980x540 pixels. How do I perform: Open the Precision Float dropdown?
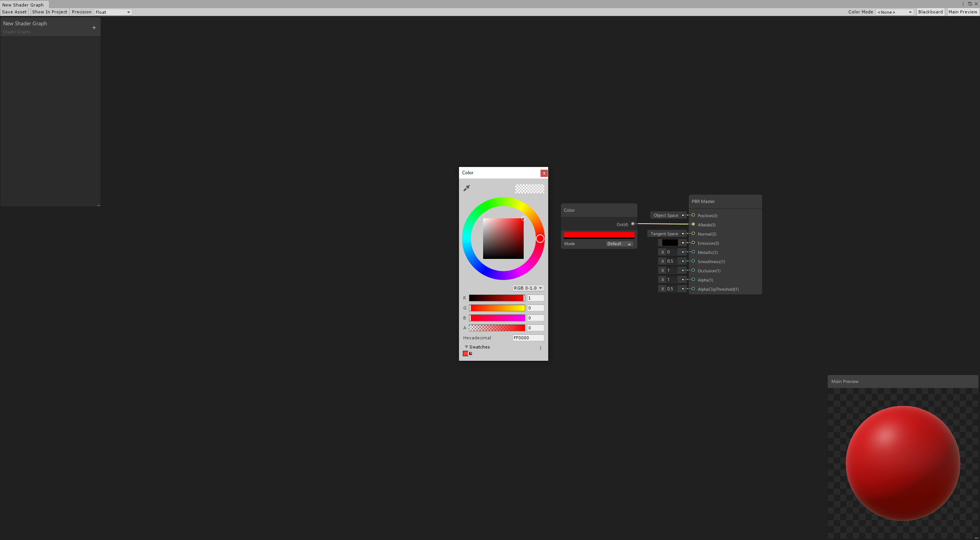pos(113,12)
